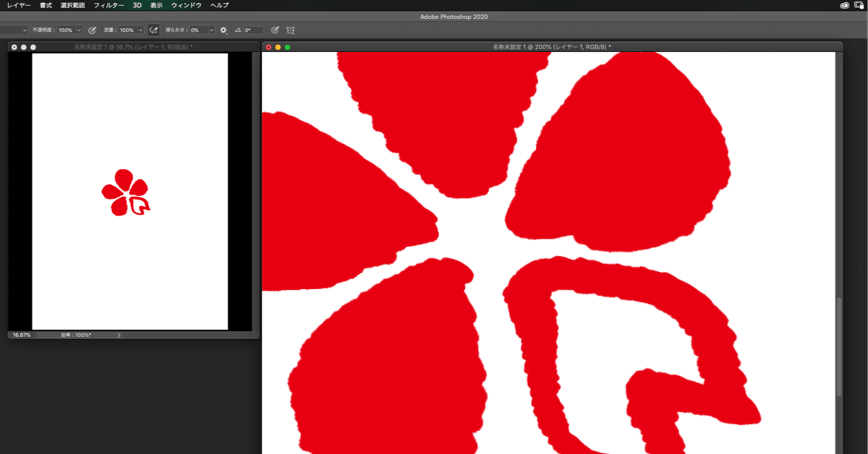The image size is (868, 454).
Task: Open the ヘルプ (Help) menu
Action: point(219,5)
